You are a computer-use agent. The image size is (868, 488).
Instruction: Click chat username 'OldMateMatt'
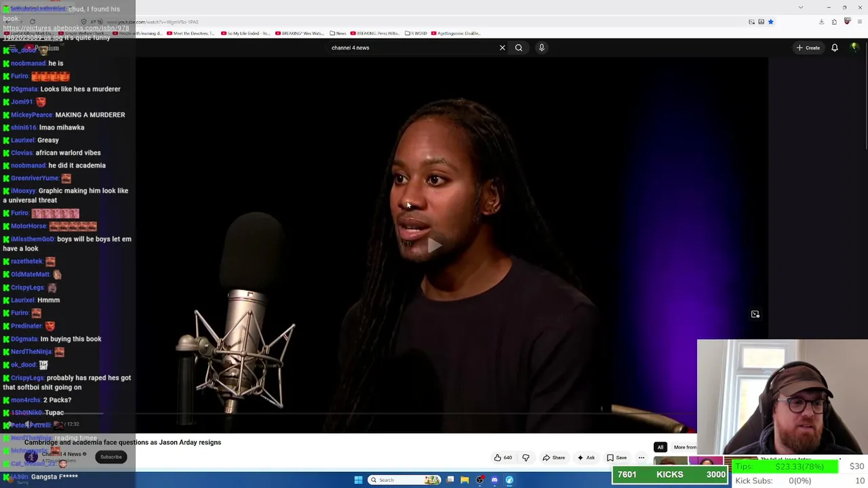[30, 274]
